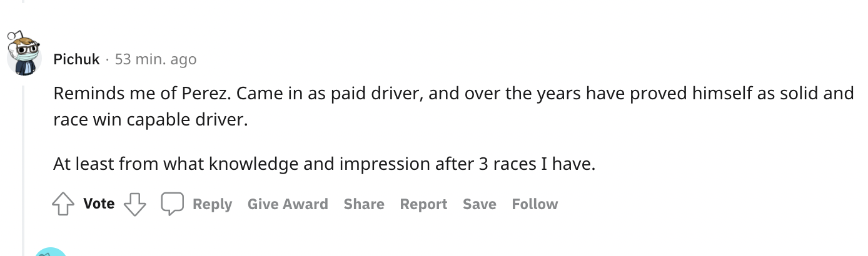Click the Vote score label
Viewport: 868px width, 256px height.
point(99,204)
